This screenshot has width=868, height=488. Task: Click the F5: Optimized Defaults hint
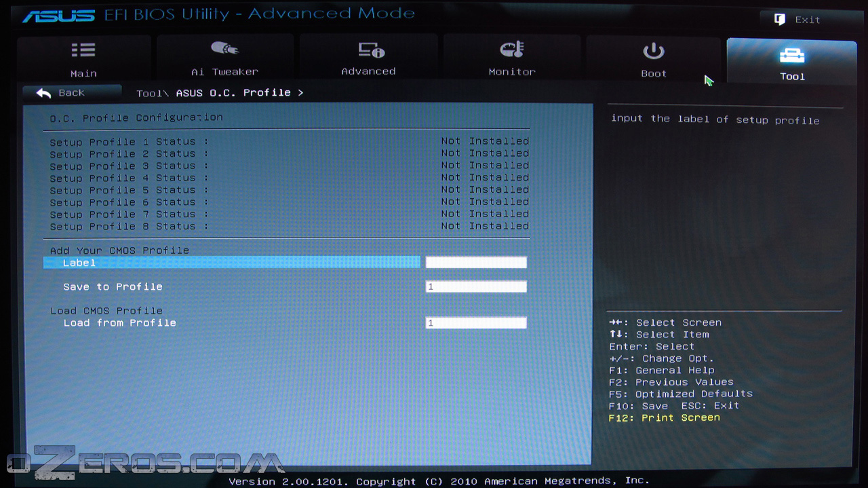[680, 394]
